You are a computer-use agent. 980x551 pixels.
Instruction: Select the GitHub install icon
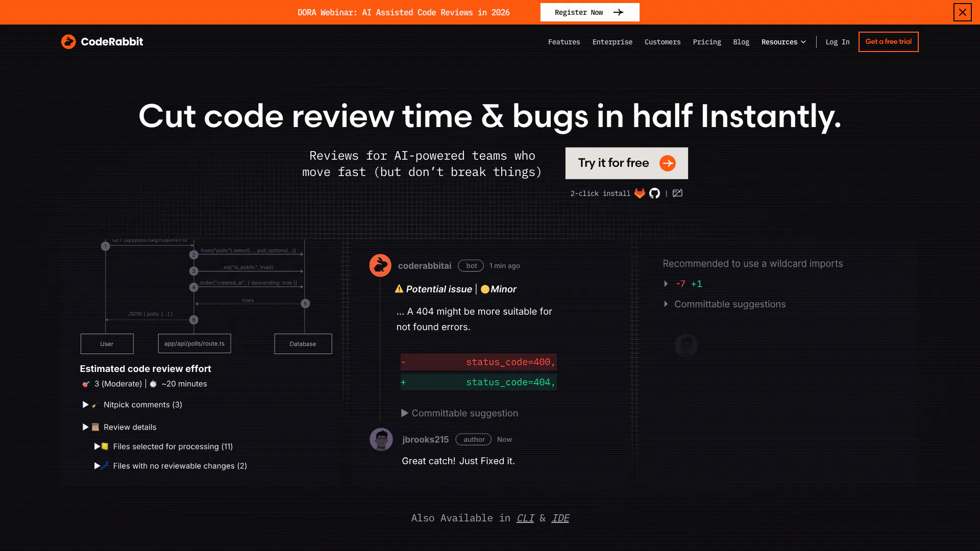(654, 193)
